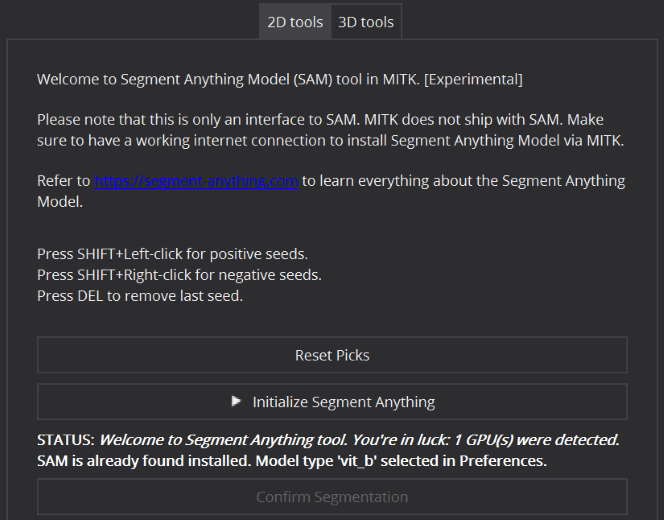Click the SHIFT+Left-click positive seeds instruction
Viewport: 664px width, 520px height.
[172, 254]
